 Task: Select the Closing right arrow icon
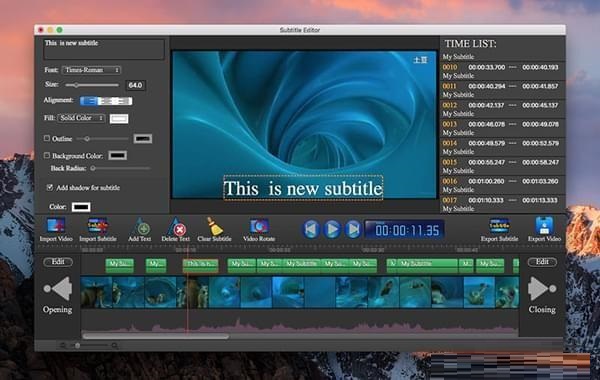[x=541, y=289]
